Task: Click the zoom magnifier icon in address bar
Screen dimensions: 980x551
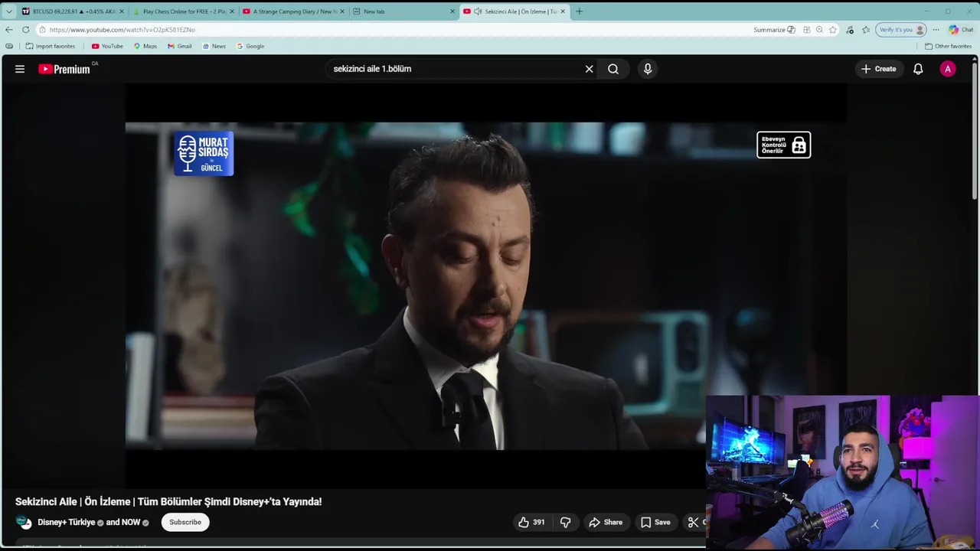Action: 819,30
